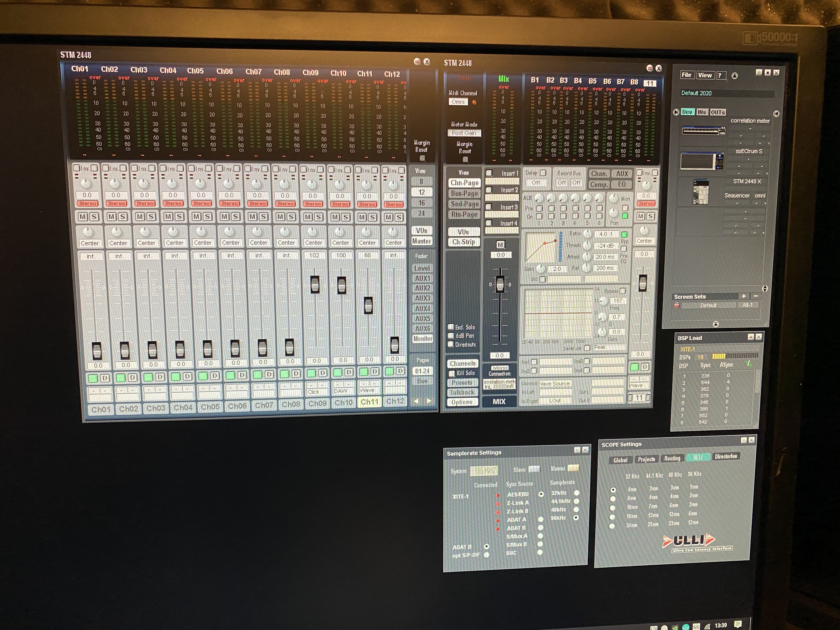Click the clock showing 13:39
840x630 pixels.
click(x=720, y=625)
